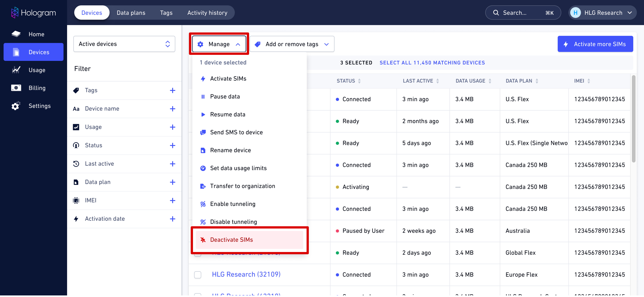Image resolution: width=644 pixels, height=297 pixels.
Task: Open HLG Research account menu
Action: pos(602,13)
